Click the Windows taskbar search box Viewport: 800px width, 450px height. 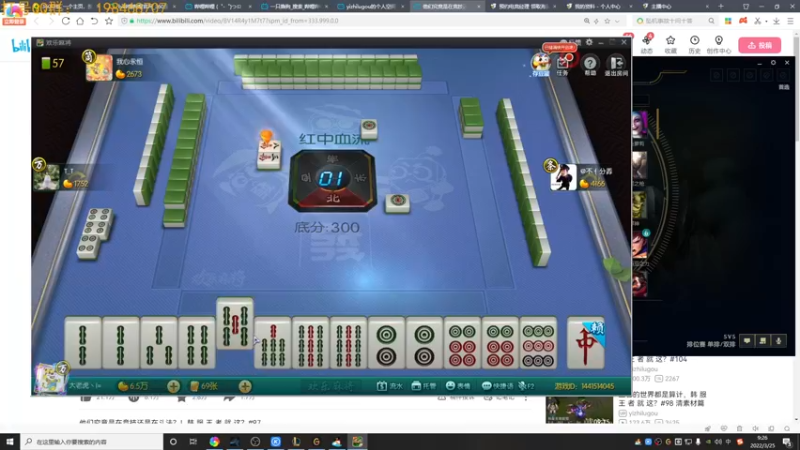[x=92, y=441]
